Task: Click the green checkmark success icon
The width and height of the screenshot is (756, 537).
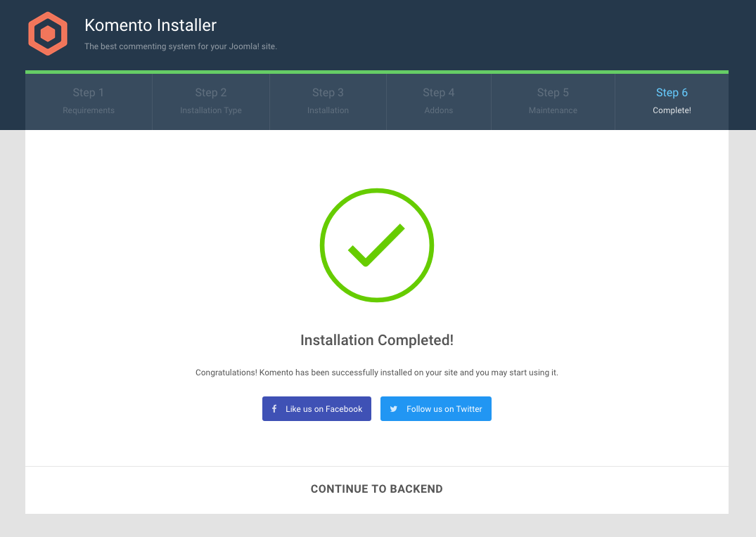Action: click(377, 245)
